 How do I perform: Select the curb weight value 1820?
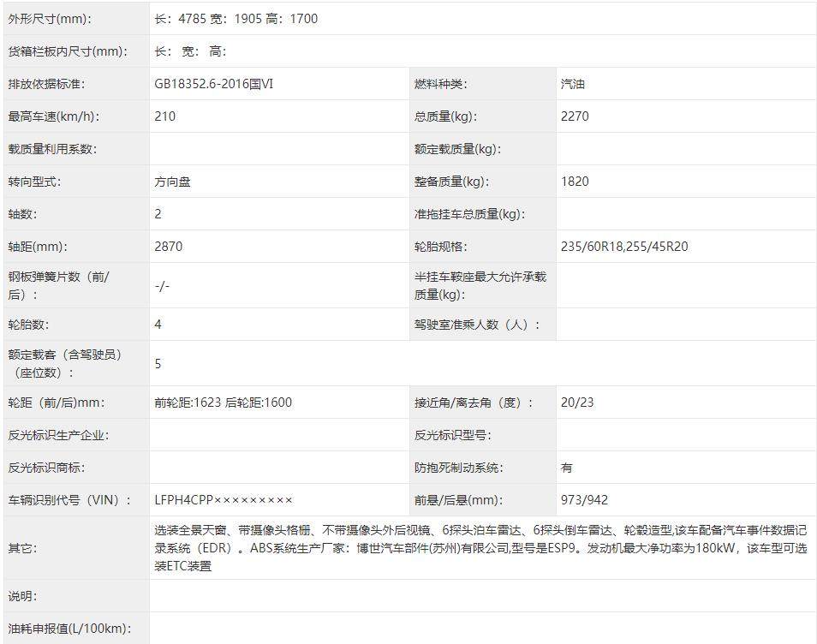(x=575, y=182)
